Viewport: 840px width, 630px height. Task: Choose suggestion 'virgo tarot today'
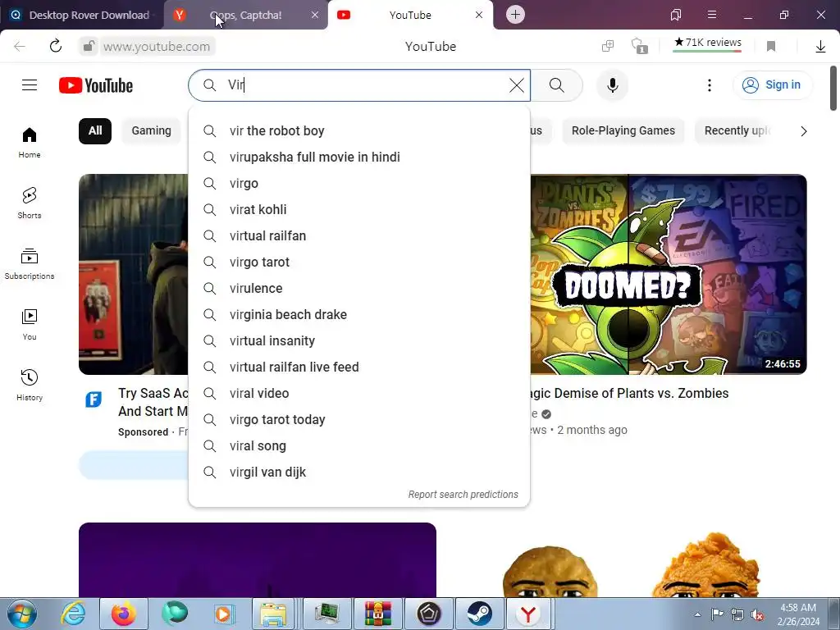point(359,419)
